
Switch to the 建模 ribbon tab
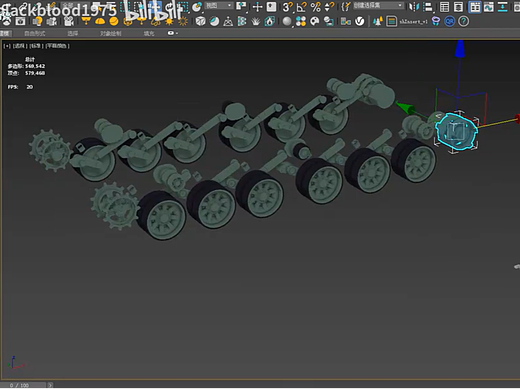5,33
